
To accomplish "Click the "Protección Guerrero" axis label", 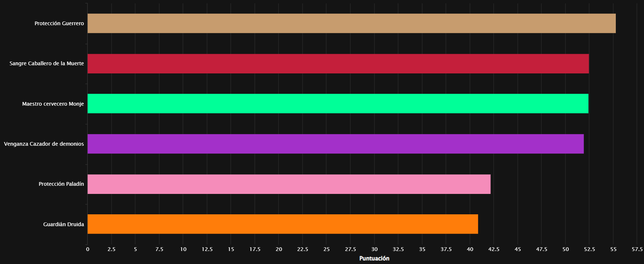I will 59,23.
